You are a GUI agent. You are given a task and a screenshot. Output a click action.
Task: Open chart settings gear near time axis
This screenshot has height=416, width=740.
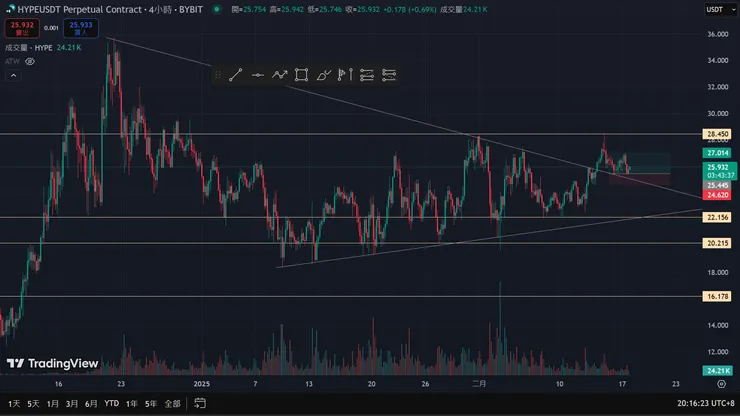point(722,384)
